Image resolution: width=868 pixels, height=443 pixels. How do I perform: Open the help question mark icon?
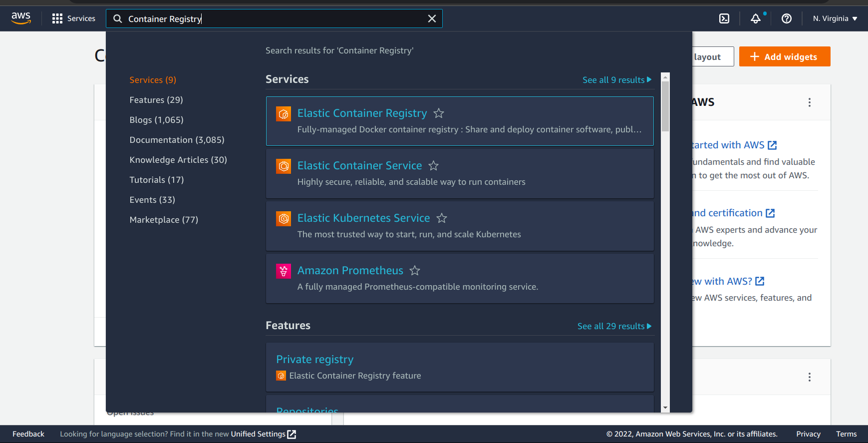pos(786,18)
